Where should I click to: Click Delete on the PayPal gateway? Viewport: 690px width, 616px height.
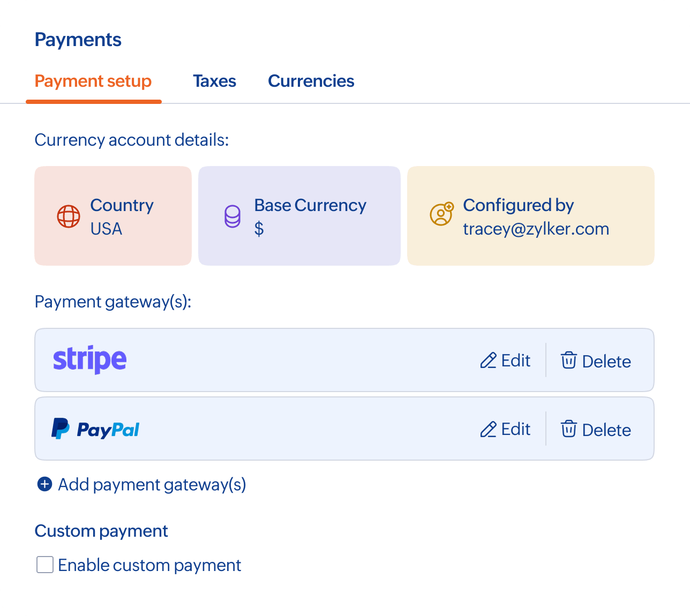pos(595,429)
